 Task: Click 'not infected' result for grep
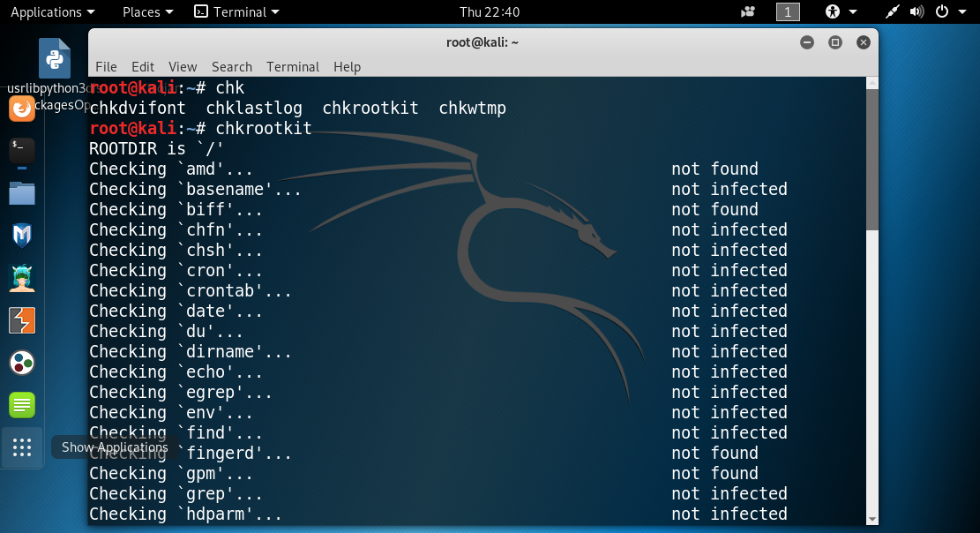pyautogui.click(x=729, y=493)
